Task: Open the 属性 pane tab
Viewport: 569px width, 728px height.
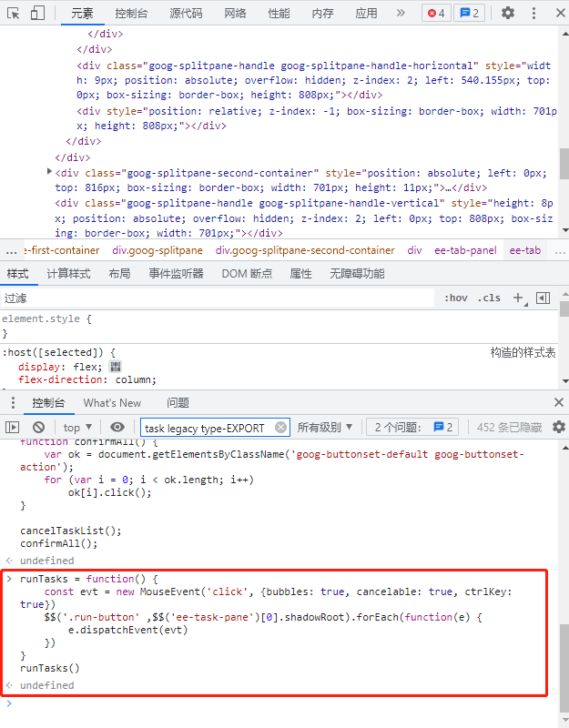Action: [300, 274]
